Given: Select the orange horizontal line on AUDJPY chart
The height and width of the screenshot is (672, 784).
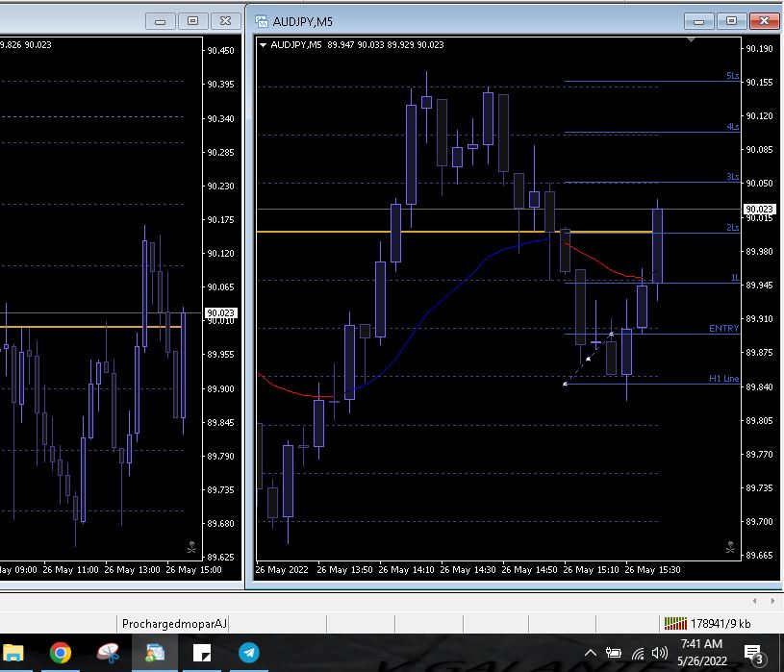Looking at the screenshot, I should (404, 232).
